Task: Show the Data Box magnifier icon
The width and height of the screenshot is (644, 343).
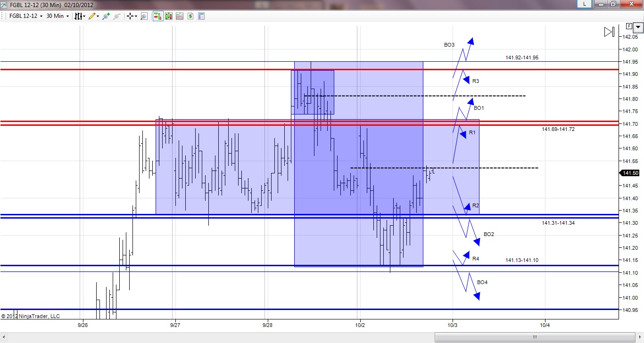Action: pyautogui.click(x=144, y=16)
